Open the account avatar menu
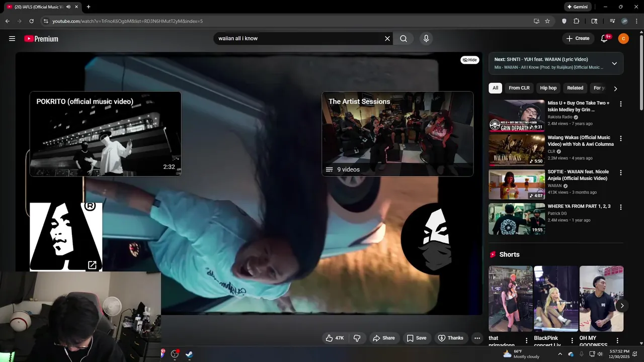The width and height of the screenshot is (644, 362). 623,39
